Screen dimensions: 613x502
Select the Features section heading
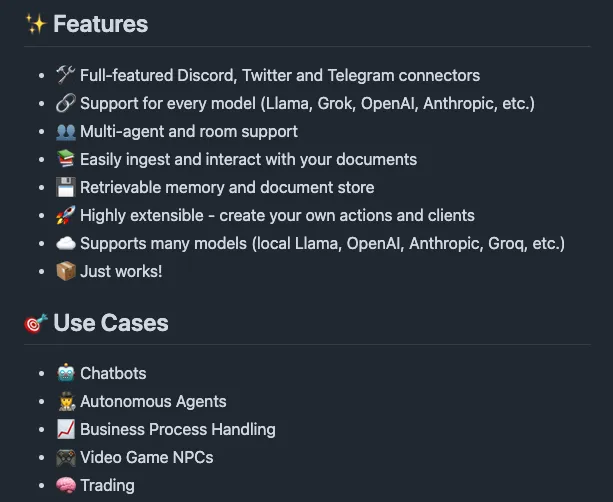[x=100, y=24]
